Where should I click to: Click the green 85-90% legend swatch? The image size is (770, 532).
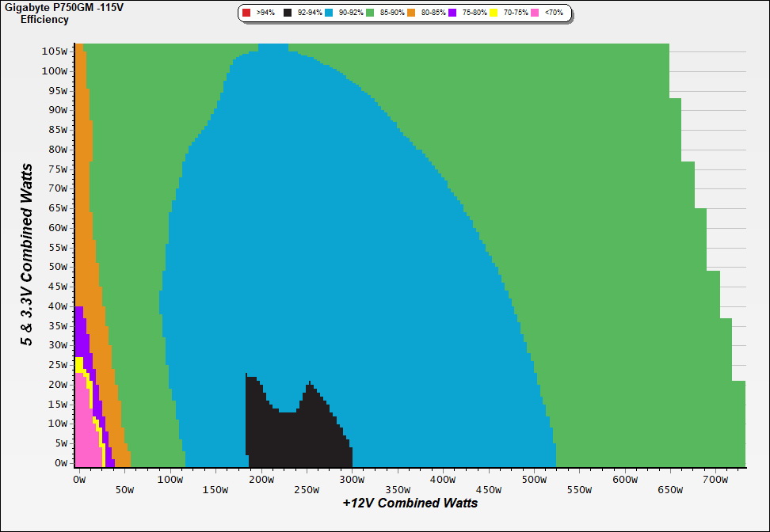[x=370, y=13]
